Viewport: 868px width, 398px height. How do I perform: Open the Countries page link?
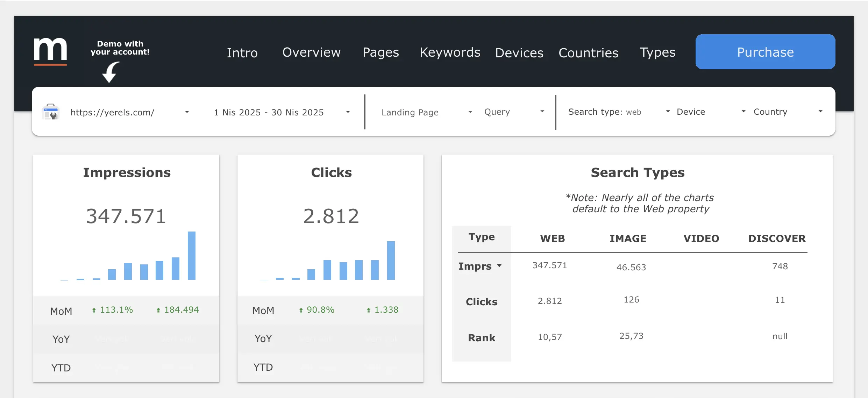(x=588, y=53)
